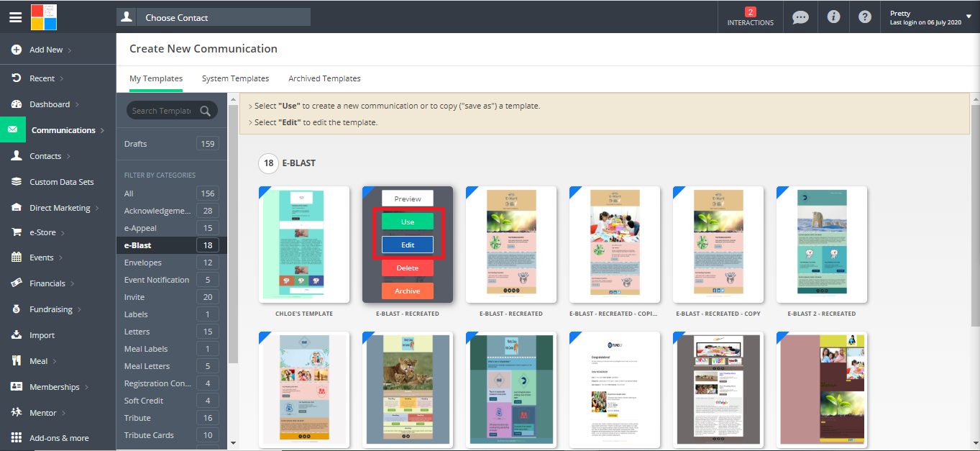The width and height of the screenshot is (980, 451).
Task: Open the hamburger menu icon
Action: click(x=15, y=17)
